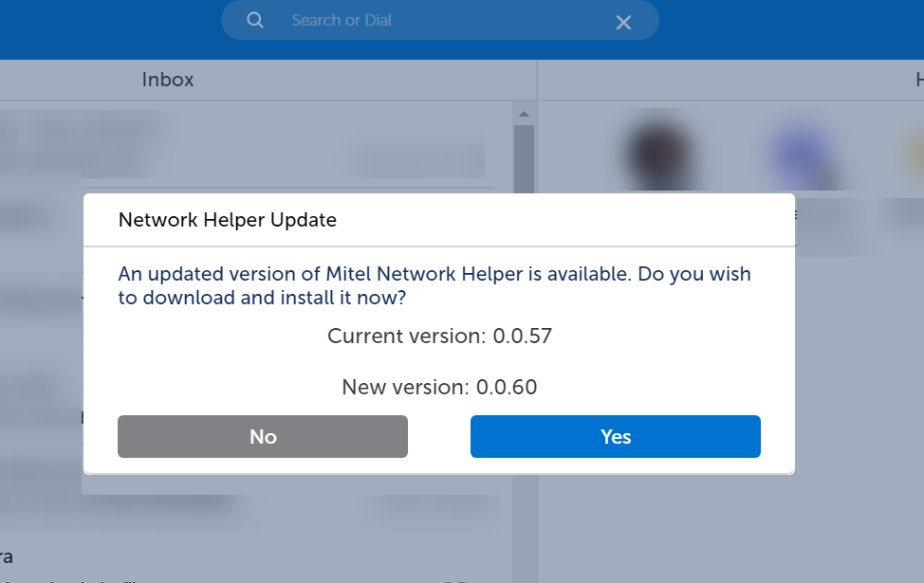Click the magnifying glass search icon
The image size is (924, 583).
point(254,21)
